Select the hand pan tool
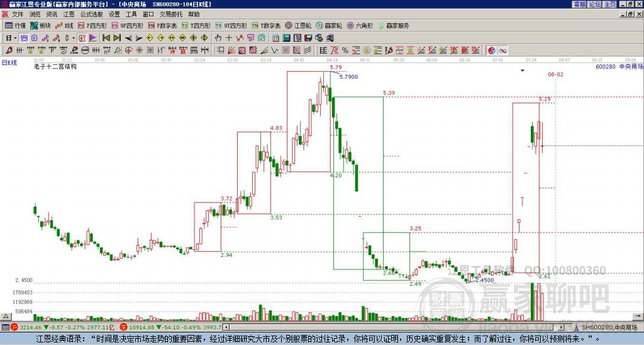This screenshot has width=644, height=345. point(218,38)
